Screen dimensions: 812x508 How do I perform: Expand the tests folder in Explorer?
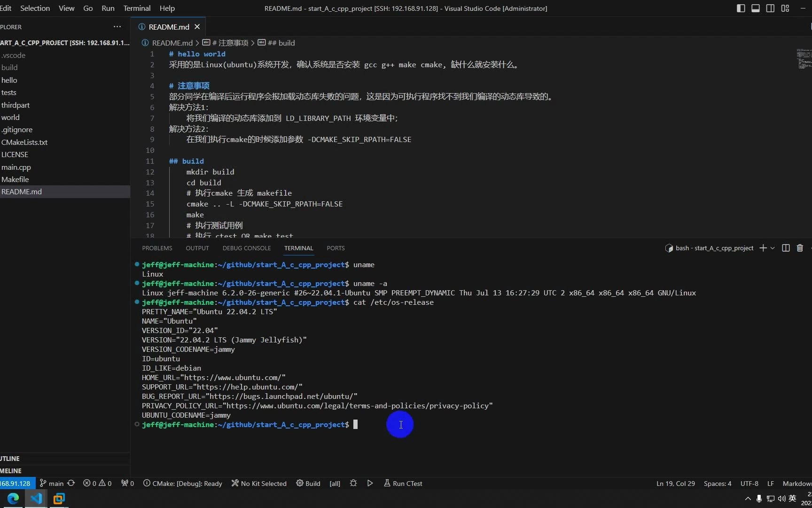coord(9,92)
